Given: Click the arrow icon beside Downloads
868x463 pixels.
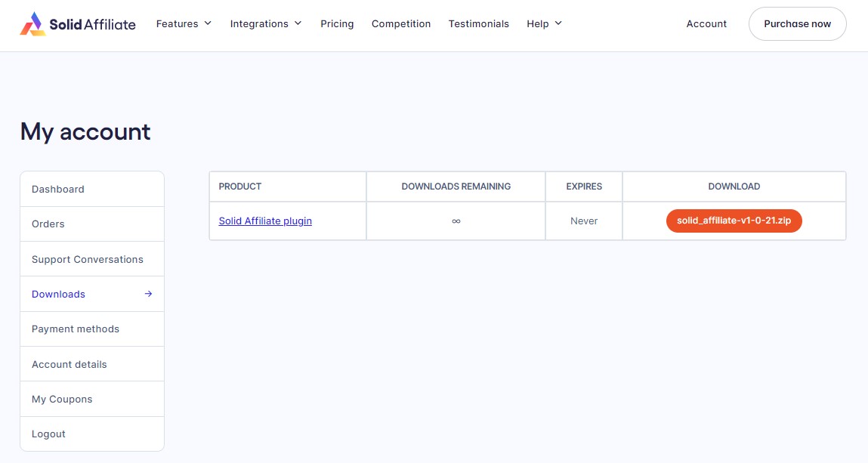Looking at the screenshot, I should point(148,294).
